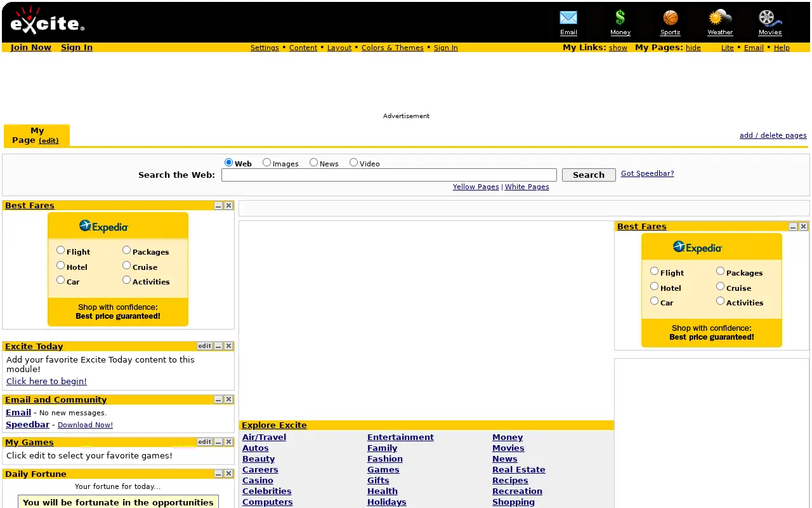Screen dimensions: 812x508
Task: Choose Flight in left Expedia widget
Action: [60, 250]
